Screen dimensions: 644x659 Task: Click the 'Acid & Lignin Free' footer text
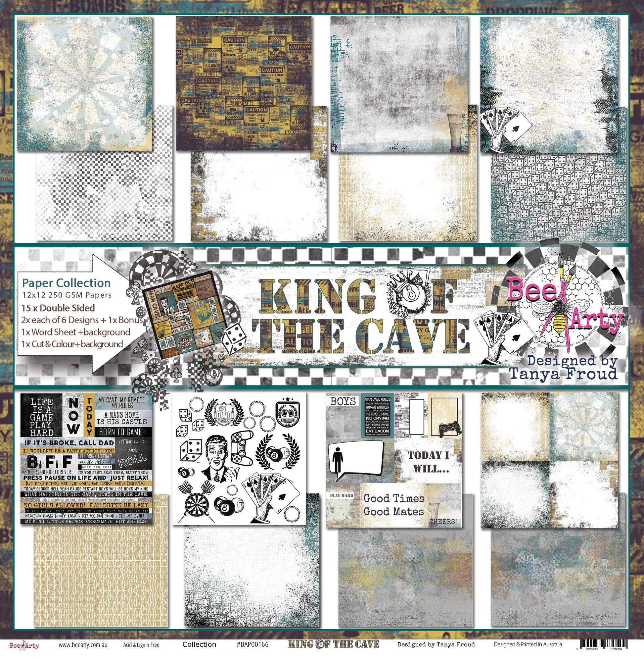(x=141, y=645)
